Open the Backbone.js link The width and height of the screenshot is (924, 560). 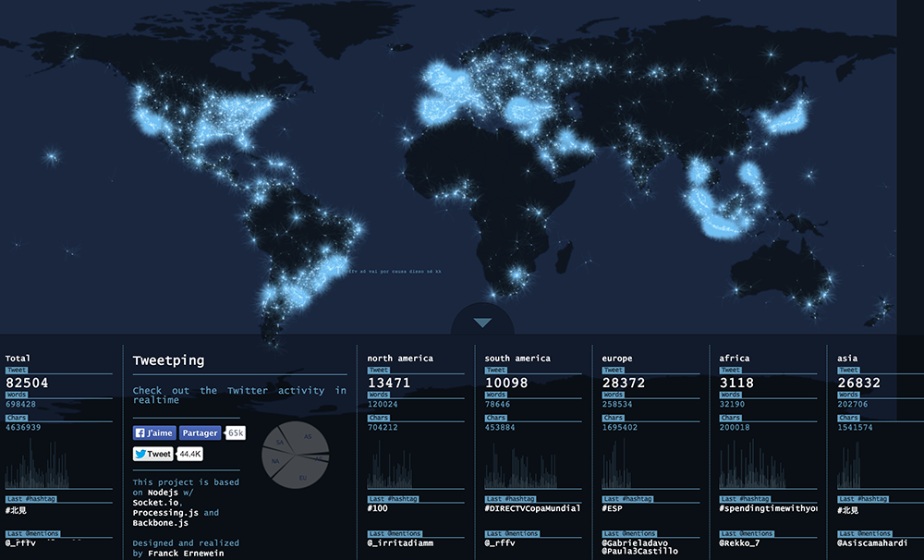click(160, 523)
